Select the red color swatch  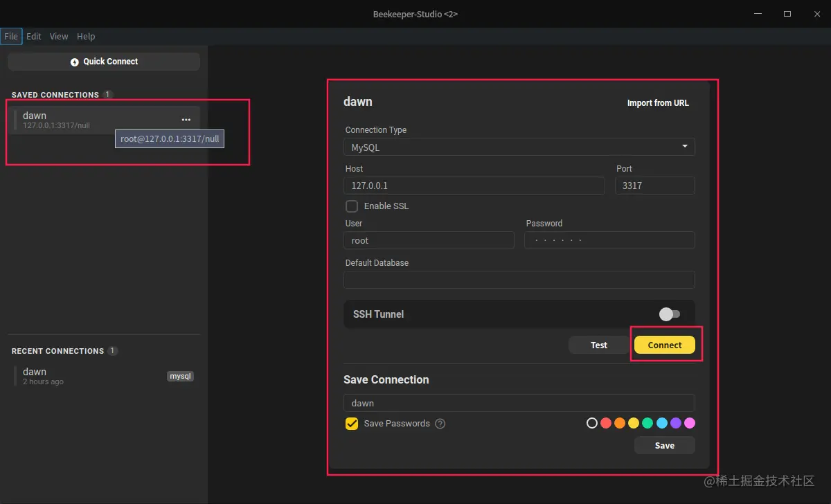606,423
